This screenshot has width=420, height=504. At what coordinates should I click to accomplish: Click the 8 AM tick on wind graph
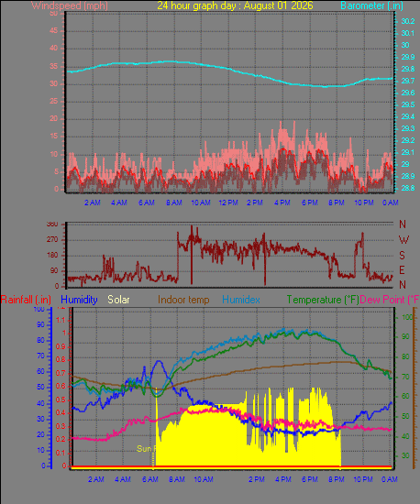coord(174,203)
